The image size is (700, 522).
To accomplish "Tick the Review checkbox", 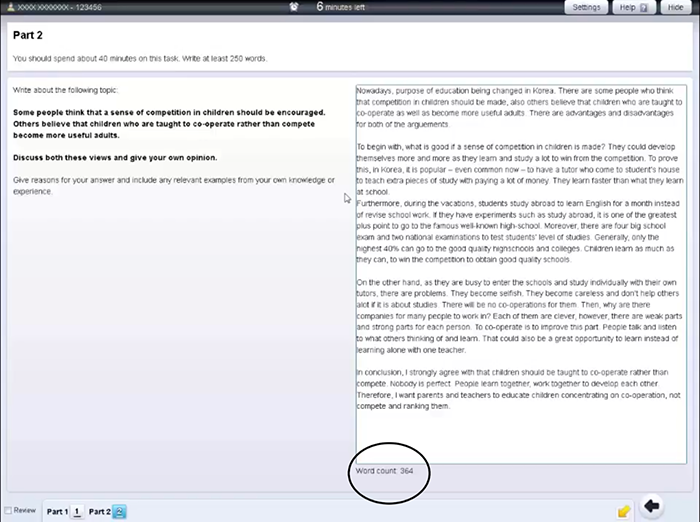I will 10,510.
